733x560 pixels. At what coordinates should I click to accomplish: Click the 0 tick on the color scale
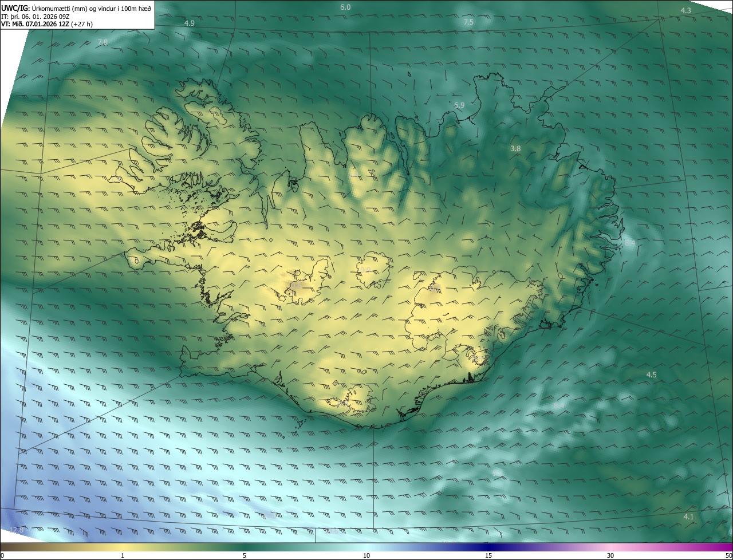[x=2, y=555]
